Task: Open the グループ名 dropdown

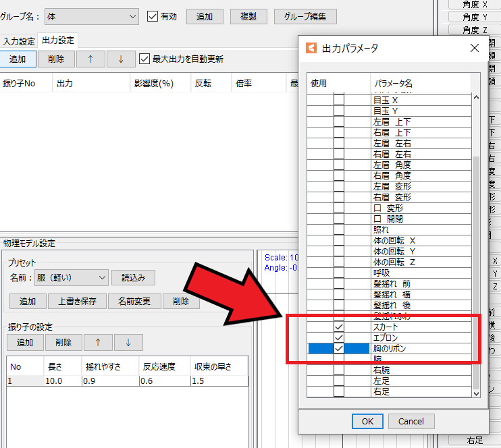Action: [x=132, y=16]
